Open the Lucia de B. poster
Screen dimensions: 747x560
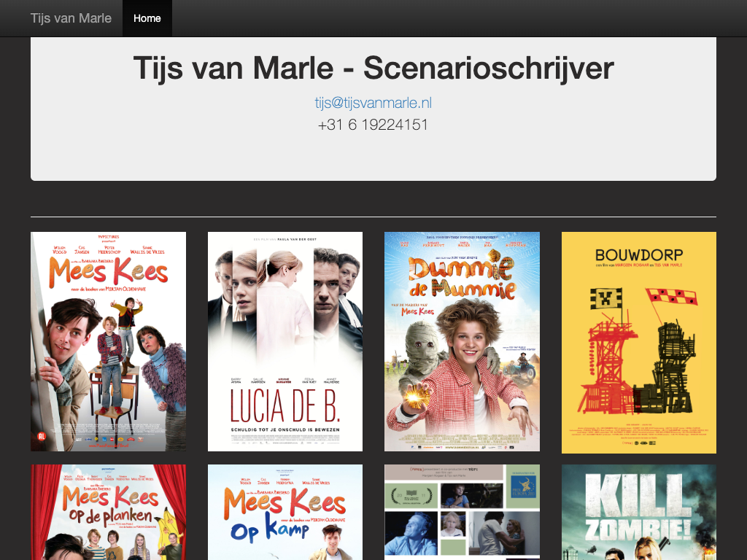click(x=285, y=341)
